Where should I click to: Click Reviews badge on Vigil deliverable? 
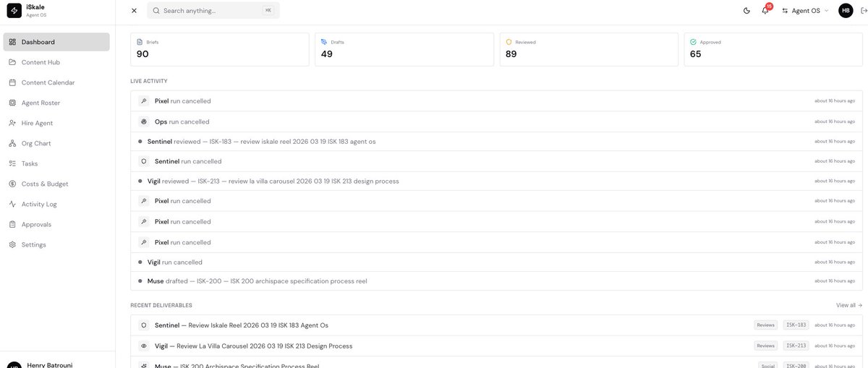click(765, 346)
